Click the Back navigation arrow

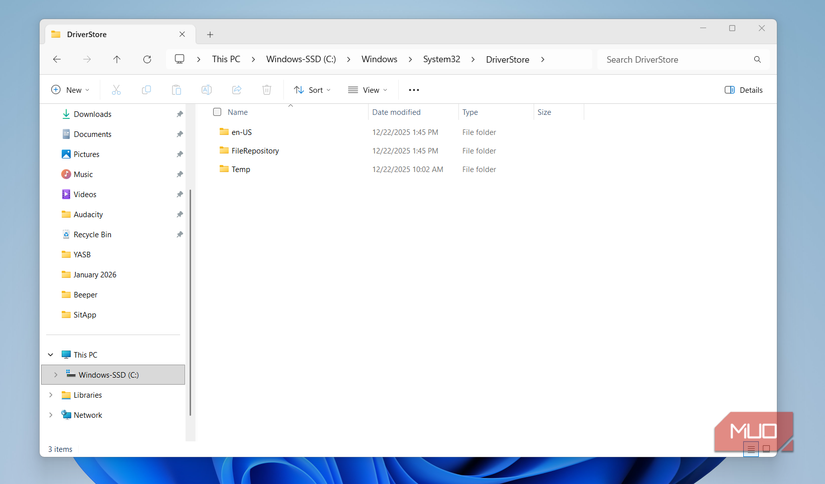[57, 60]
